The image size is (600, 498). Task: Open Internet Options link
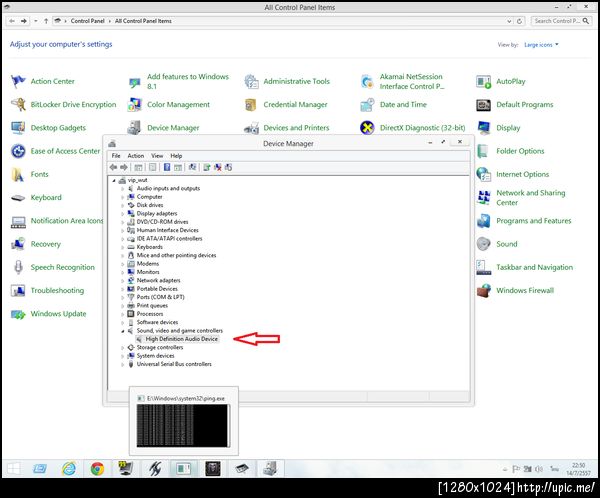522,174
